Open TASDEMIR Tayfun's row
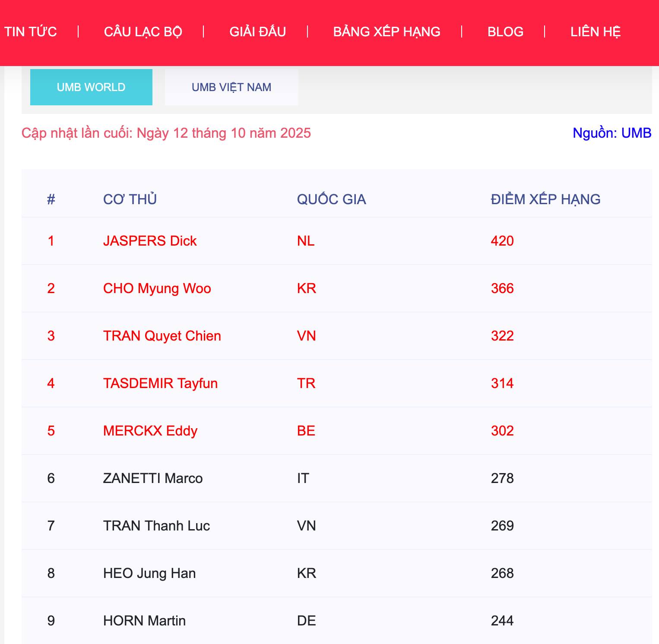 (x=160, y=383)
